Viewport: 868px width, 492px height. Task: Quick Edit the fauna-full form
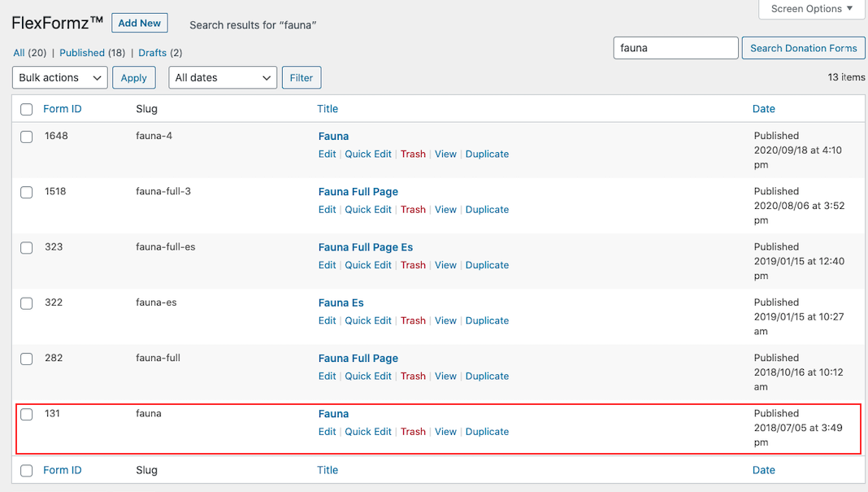pos(367,376)
